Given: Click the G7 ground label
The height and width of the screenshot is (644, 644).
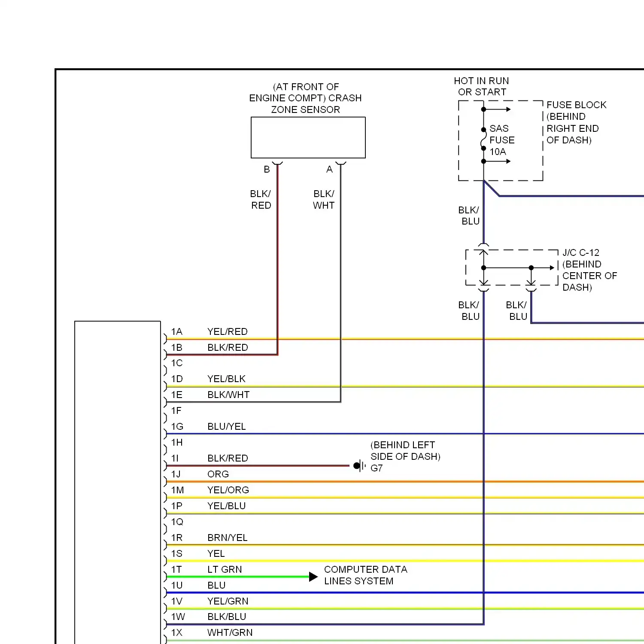Looking at the screenshot, I should point(377,468).
